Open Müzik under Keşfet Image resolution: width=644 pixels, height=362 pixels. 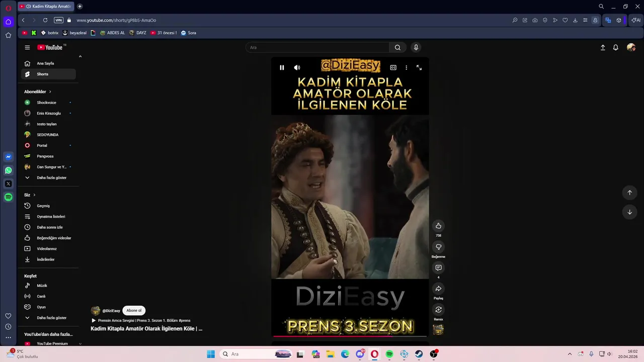(x=48, y=286)
